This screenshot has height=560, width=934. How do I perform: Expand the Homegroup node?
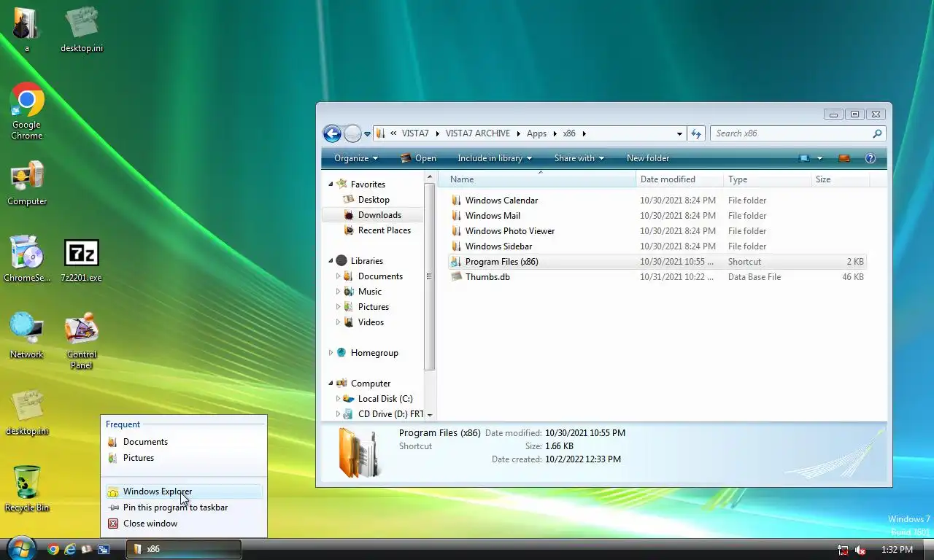click(331, 353)
